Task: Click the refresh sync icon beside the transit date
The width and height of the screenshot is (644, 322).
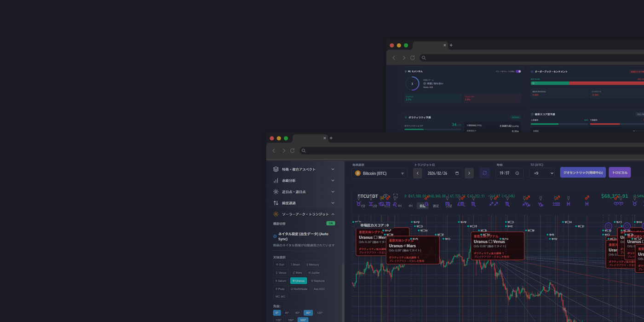Action: point(484,173)
